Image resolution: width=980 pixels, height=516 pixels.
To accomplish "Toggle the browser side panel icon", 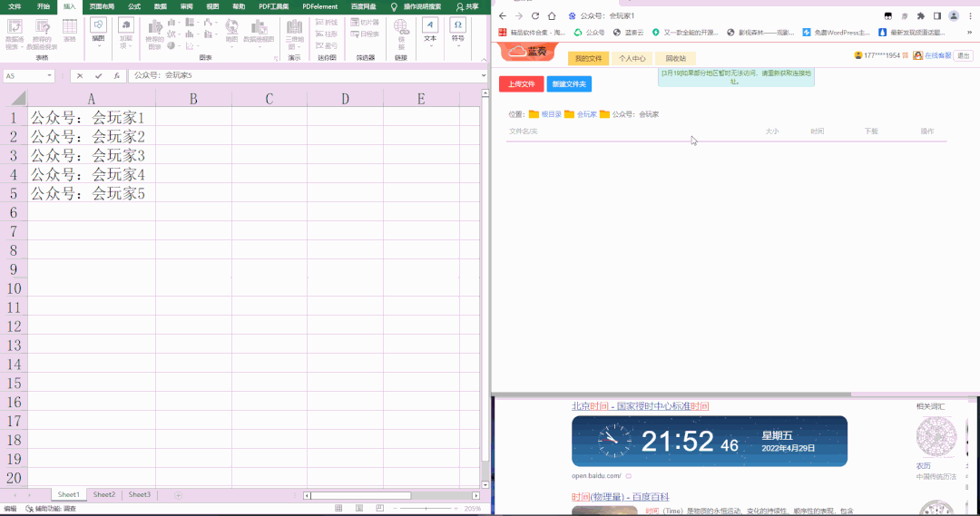I will tap(936, 16).
